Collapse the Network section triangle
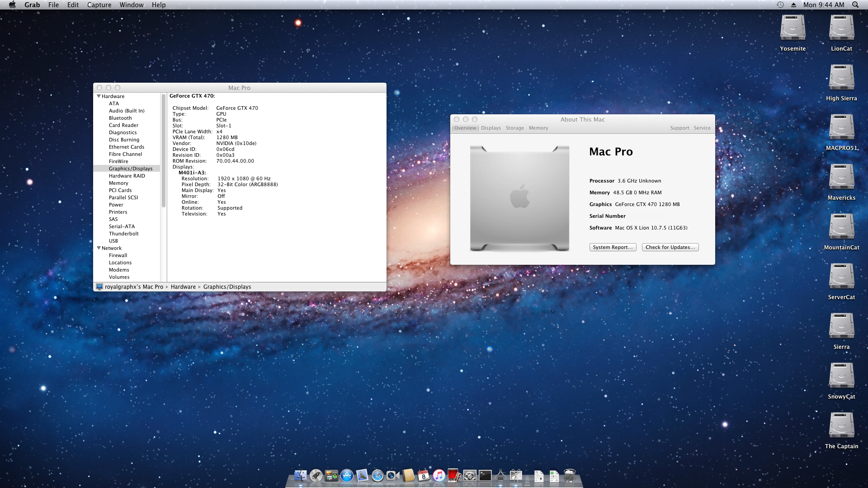 point(99,248)
